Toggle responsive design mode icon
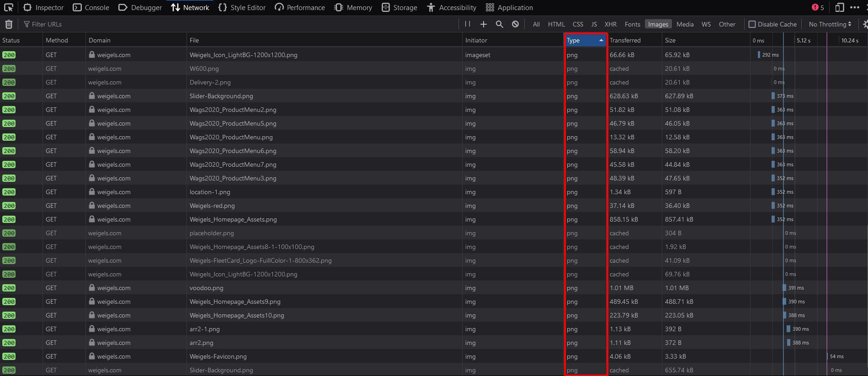868x376 pixels. pos(839,7)
